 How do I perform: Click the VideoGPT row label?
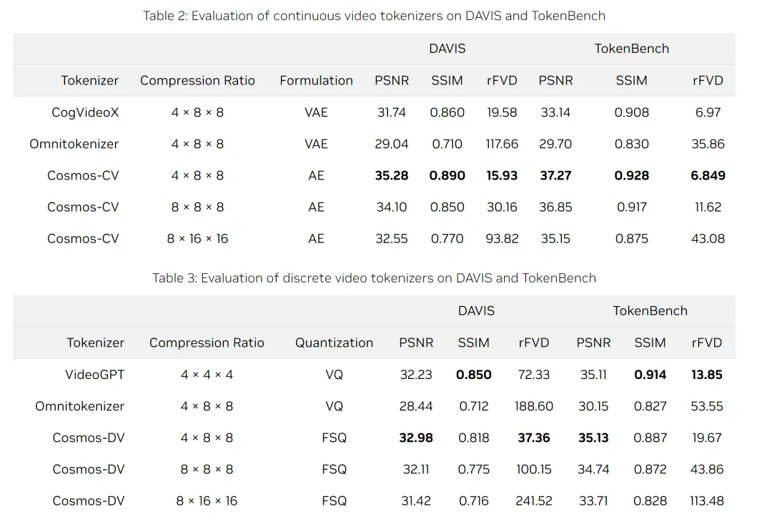[x=94, y=375]
